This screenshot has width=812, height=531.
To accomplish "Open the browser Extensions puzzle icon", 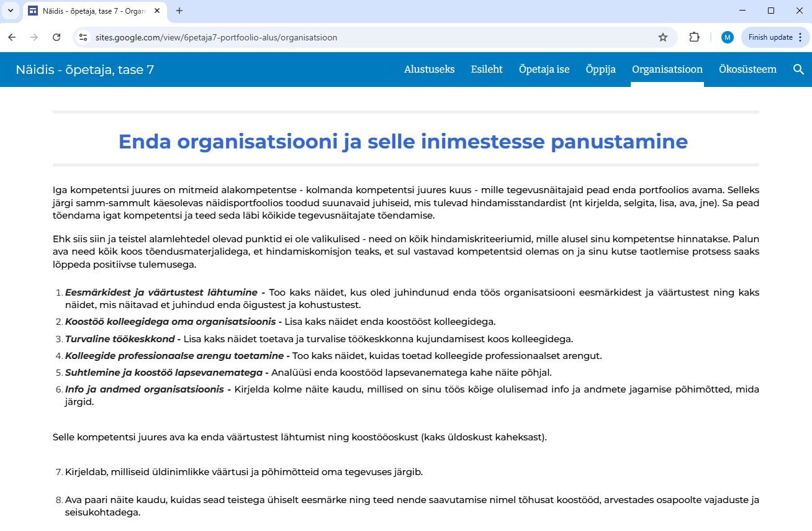I will pos(694,37).
